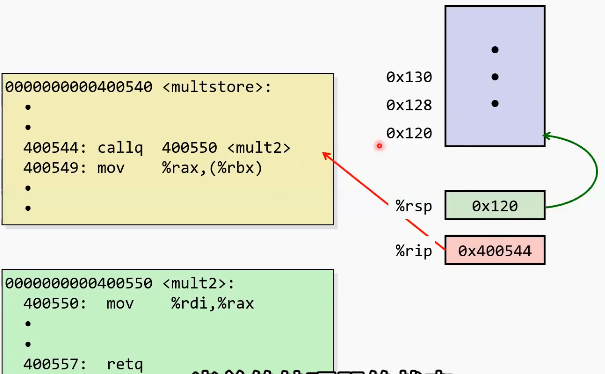Click the callq 400550 instruction line
The height and width of the screenshot is (374, 605).
point(157,148)
